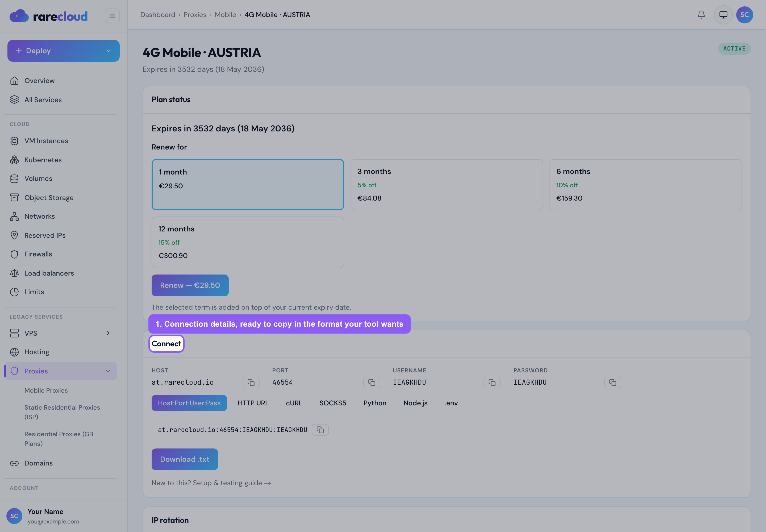Viewport: 766px width, 532px height.
Task: Go to Proxies in breadcrumb
Action: 195,15
